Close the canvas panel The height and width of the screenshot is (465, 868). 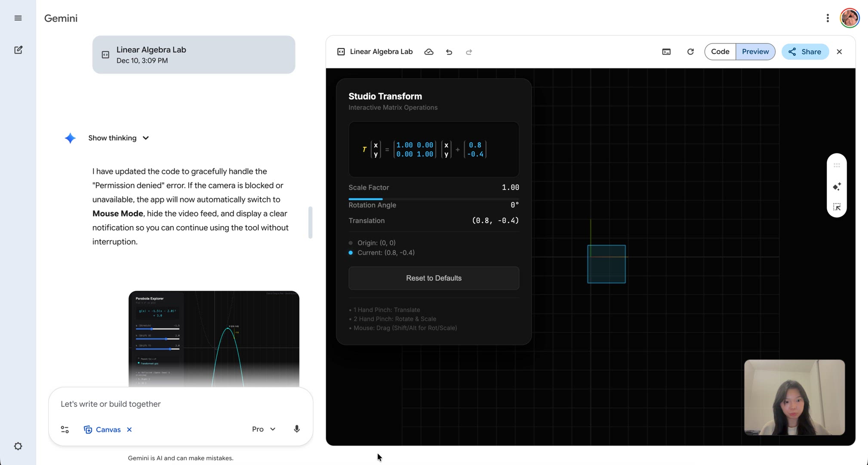pyautogui.click(x=839, y=52)
